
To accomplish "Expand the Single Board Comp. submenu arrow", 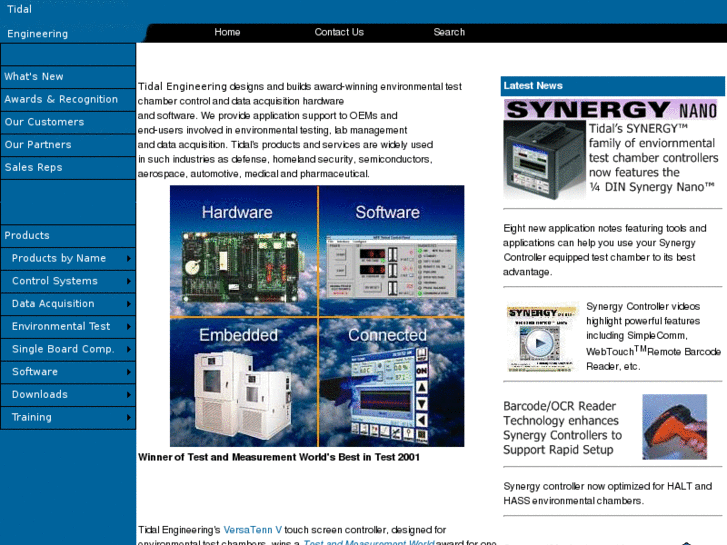I will (x=129, y=349).
